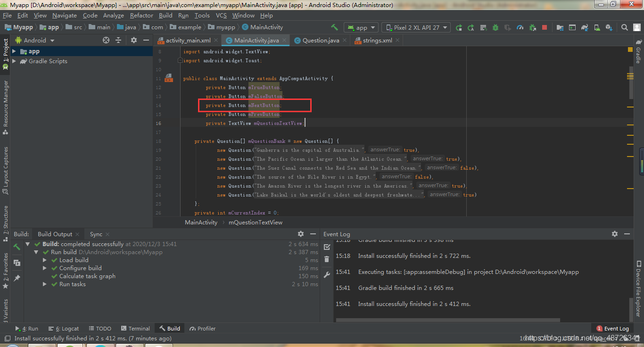This screenshot has width=644, height=347.
Task: Open the Refactor menu
Action: point(141,16)
